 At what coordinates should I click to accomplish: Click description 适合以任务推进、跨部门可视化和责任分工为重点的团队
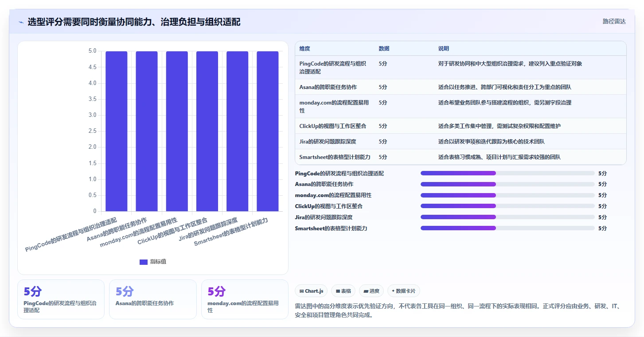505,87
